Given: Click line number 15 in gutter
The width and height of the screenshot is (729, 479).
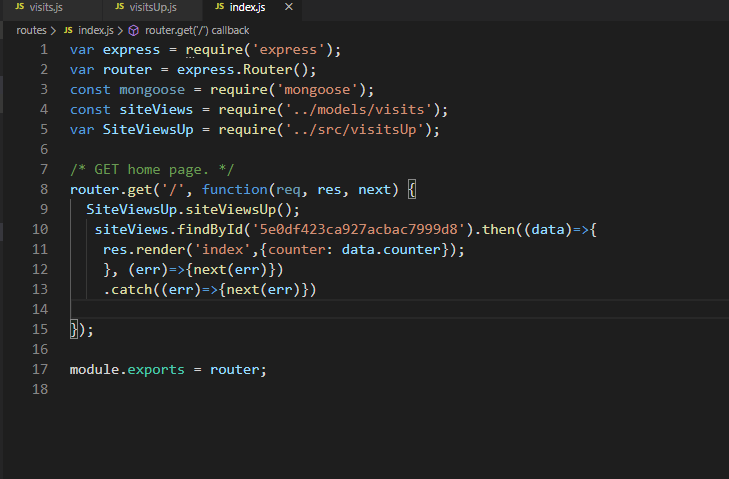Looking at the screenshot, I should [x=40, y=329].
